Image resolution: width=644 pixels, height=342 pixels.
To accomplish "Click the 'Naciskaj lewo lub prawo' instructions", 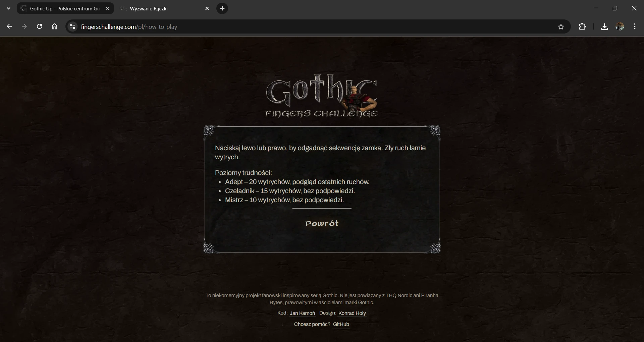I will (x=320, y=152).
